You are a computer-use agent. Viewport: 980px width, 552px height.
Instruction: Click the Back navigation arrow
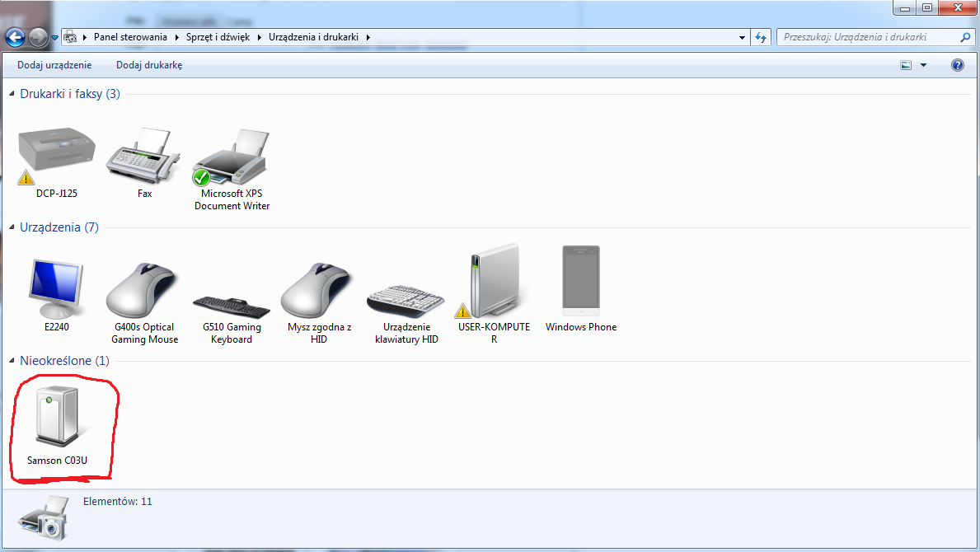(x=16, y=38)
